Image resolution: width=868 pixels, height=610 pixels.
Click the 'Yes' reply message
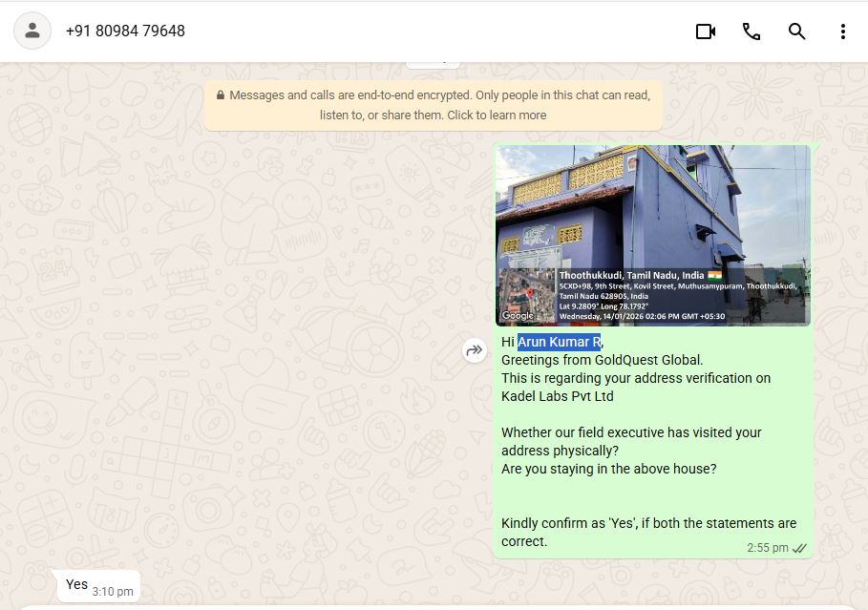click(x=98, y=585)
